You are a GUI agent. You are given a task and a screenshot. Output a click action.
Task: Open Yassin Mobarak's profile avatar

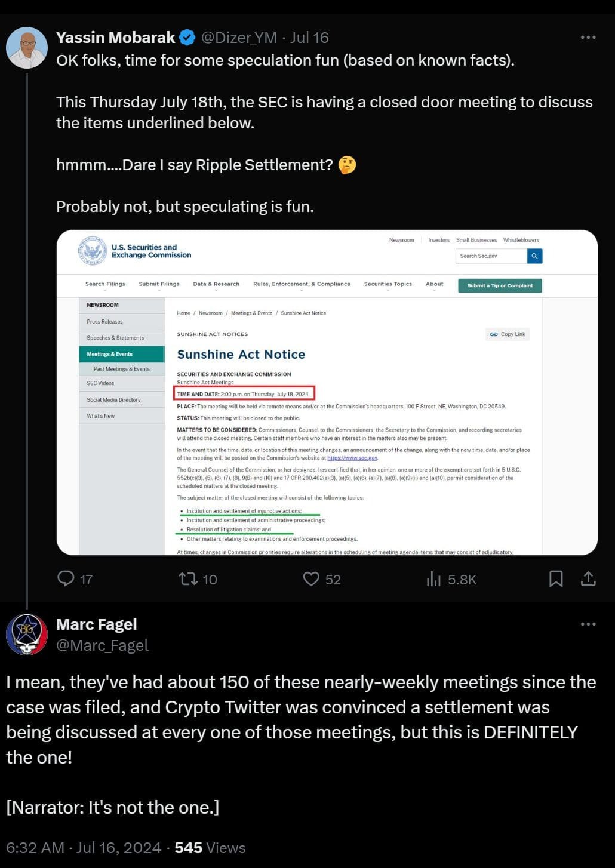click(27, 47)
